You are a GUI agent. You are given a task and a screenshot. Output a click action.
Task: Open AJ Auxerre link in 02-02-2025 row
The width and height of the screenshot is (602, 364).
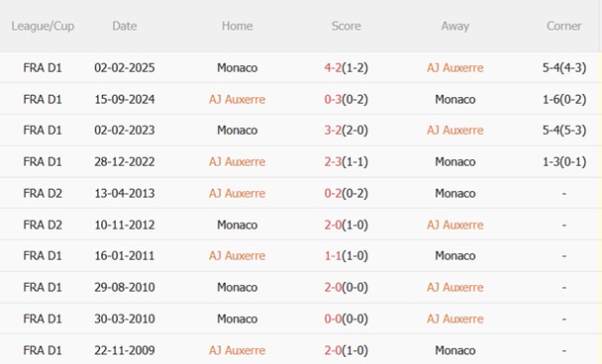pos(454,68)
